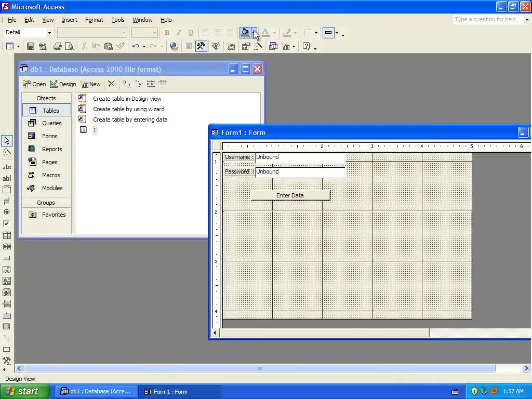The image size is (532, 399).
Task: Open the Edit menu
Action: tap(29, 20)
